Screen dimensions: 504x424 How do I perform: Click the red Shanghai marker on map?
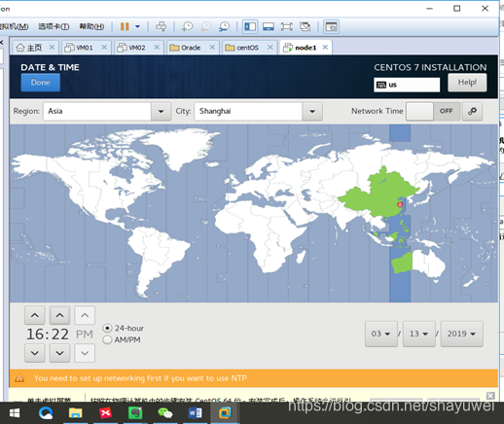click(x=400, y=204)
